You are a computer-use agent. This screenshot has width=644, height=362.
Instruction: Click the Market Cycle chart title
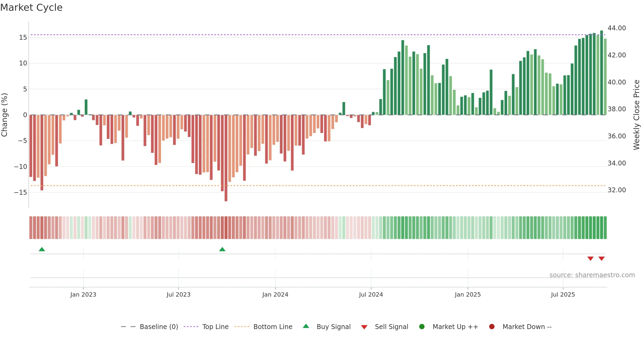31,8
